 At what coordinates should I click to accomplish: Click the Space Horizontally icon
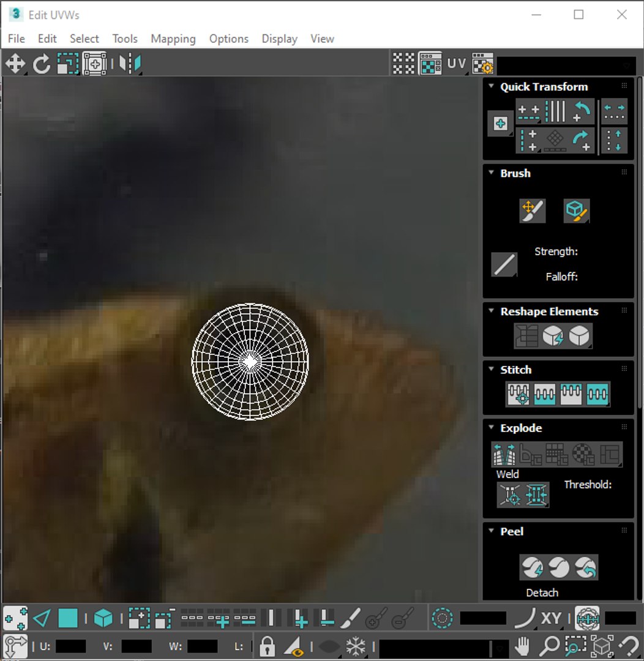(614, 112)
